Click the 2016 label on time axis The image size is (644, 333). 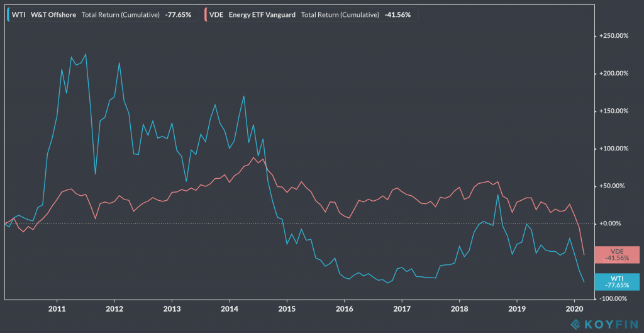[x=344, y=308]
